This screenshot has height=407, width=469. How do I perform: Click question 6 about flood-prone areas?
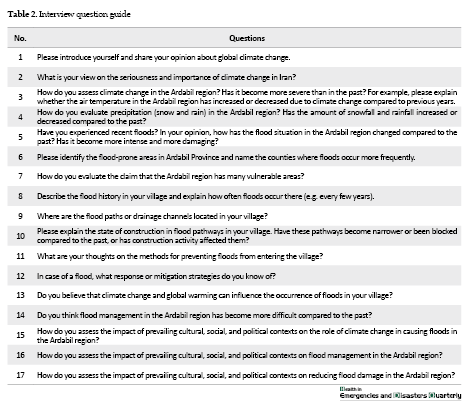click(x=226, y=157)
